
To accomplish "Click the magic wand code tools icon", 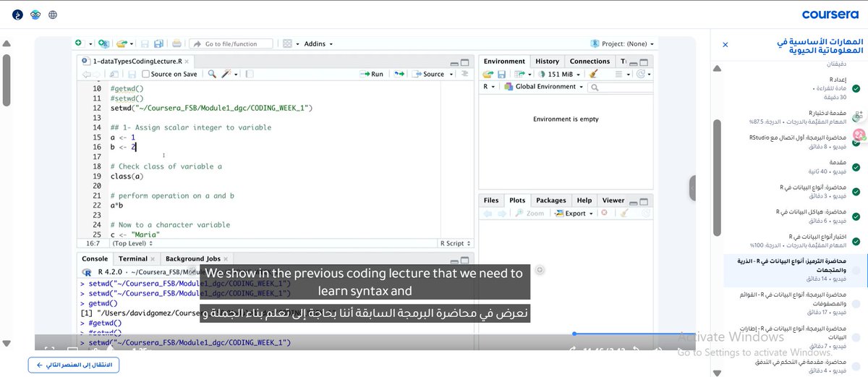I will tap(227, 74).
